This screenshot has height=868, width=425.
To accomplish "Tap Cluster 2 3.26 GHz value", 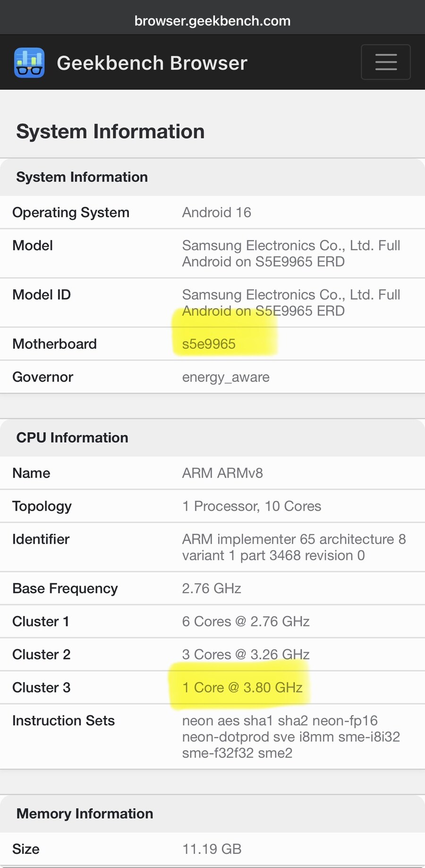I will [246, 654].
